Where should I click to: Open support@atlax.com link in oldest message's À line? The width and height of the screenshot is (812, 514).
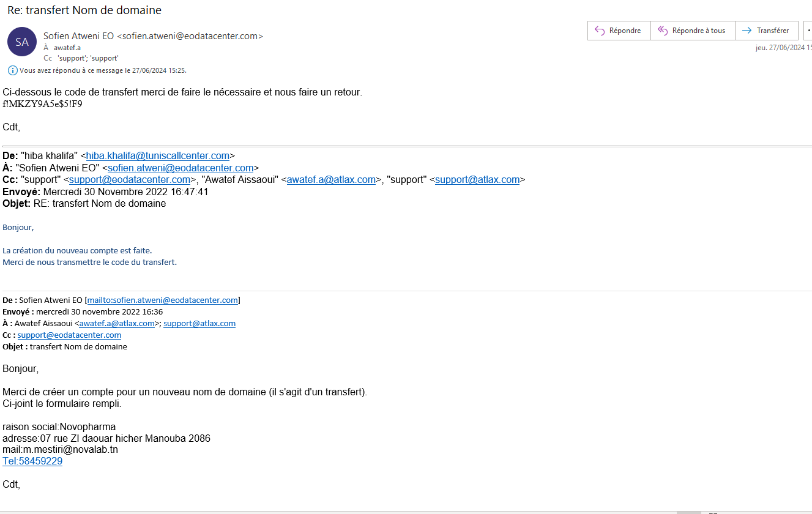coord(199,323)
